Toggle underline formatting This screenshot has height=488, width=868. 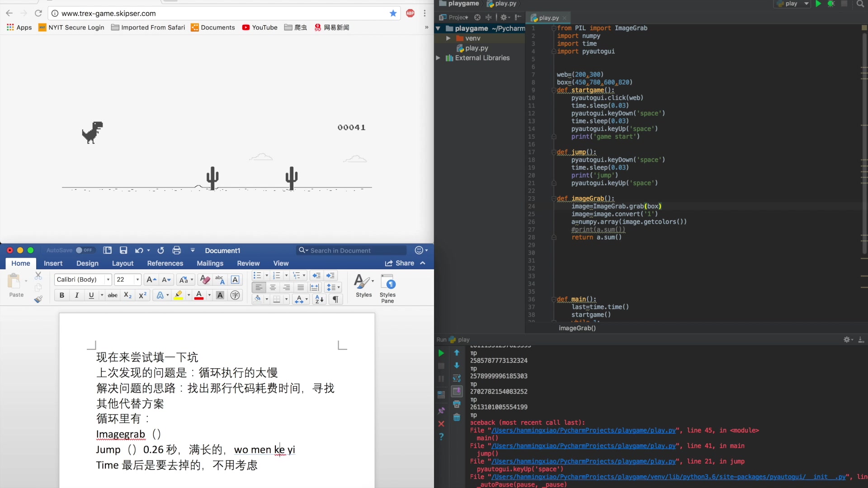(91, 295)
